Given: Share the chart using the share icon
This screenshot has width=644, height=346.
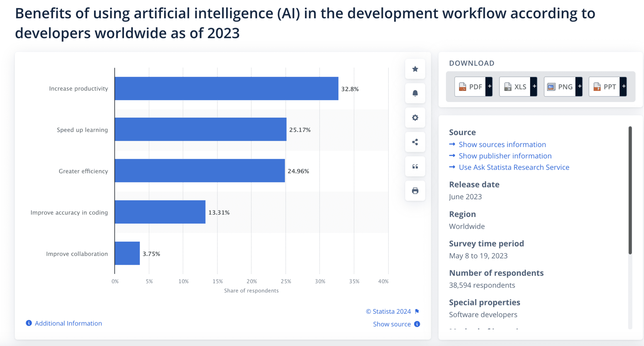Looking at the screenshot, I should point(415,142).
